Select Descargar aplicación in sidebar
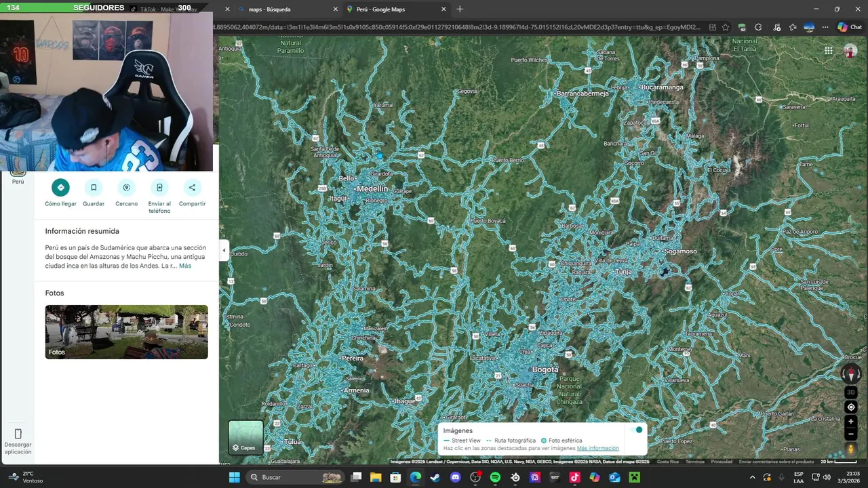Viewport: 868px width, 488px height. pos(18,441)
